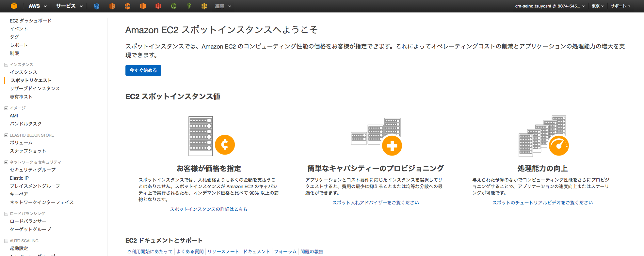Open タグ in the sidebar
The width and height of the screenshot is (644, 256).
coord(14,37)
